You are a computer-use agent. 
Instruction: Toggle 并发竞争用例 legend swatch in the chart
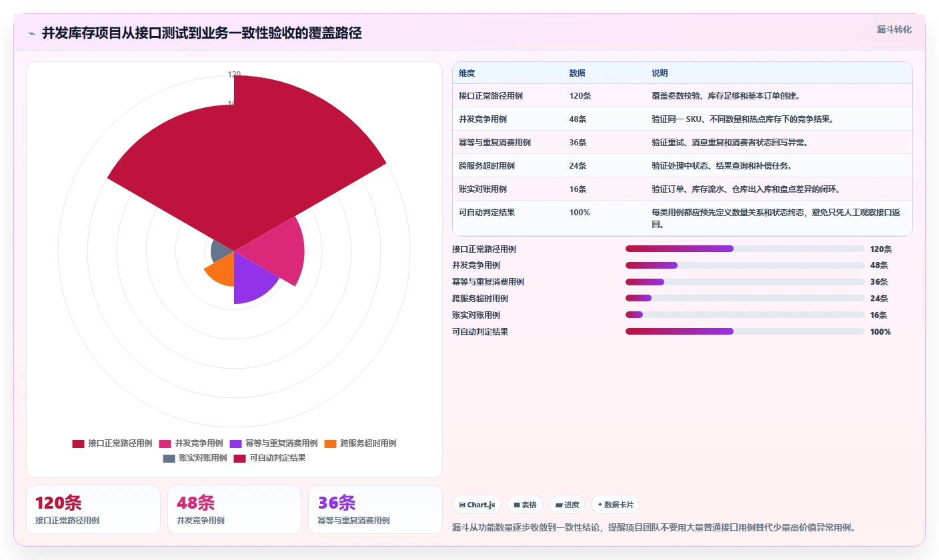(165, 443)
